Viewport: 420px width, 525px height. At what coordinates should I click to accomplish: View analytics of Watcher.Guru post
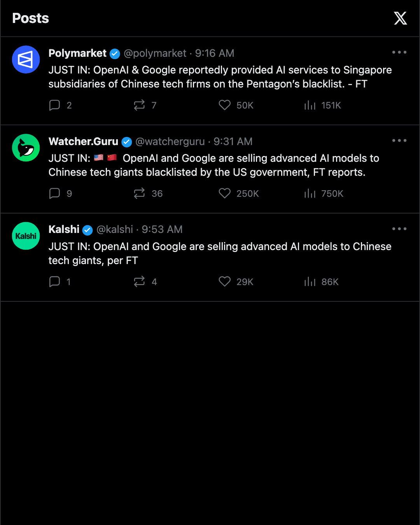click(x=310, y=194)
